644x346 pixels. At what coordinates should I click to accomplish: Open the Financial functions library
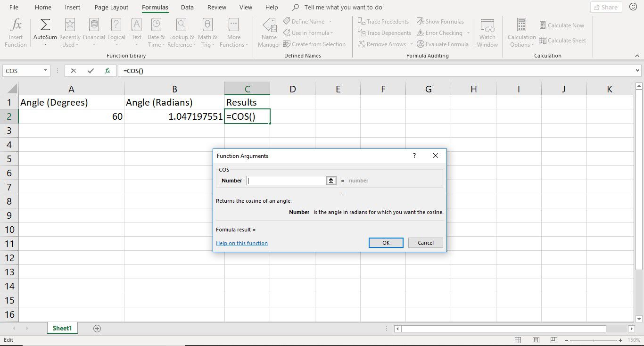[x=94, y=33]
